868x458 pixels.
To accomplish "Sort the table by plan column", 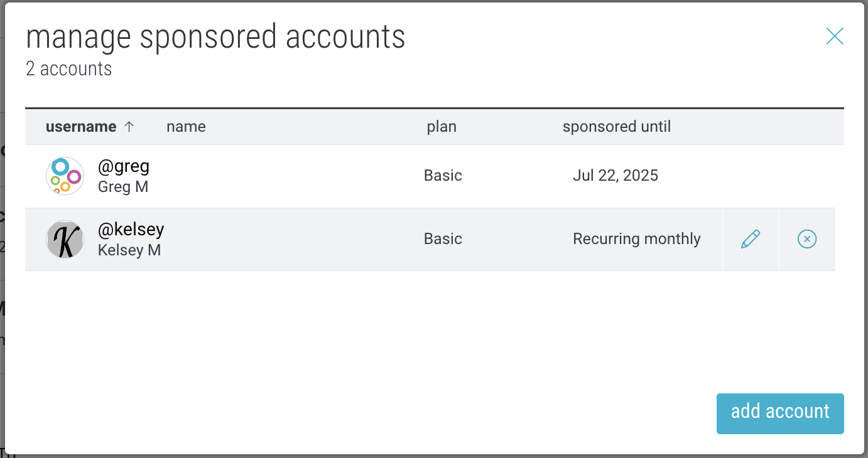I will [442, 127].
